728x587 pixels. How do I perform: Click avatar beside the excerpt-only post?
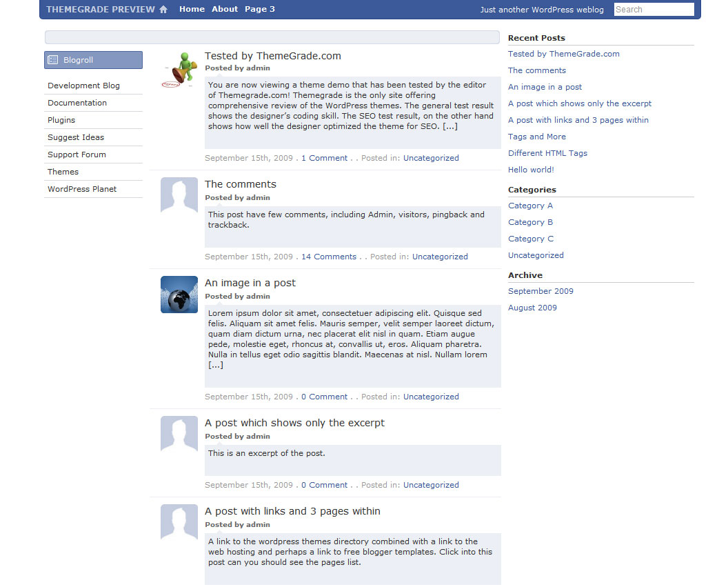coord(179,434)
